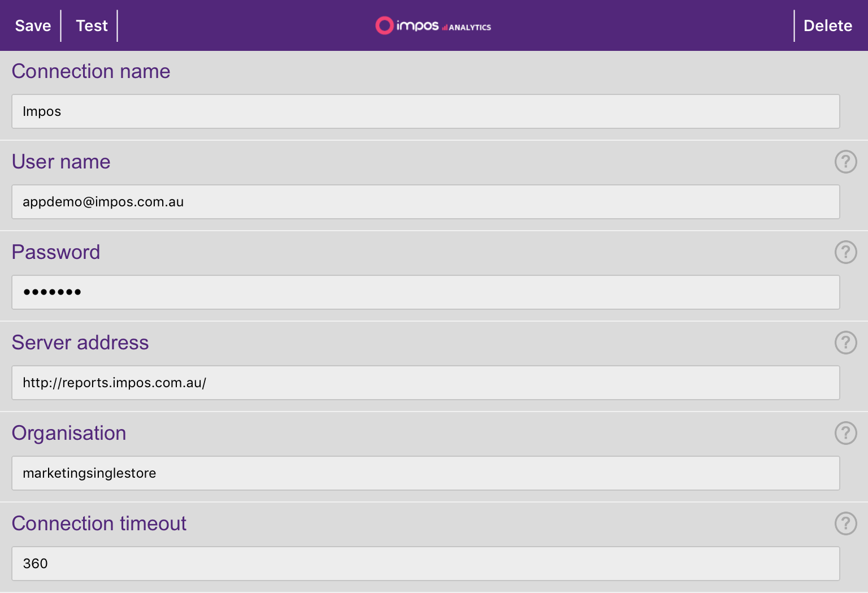Viewport: 868px width, 593px height.
Task: Focus the Server address input field
Action: tap(426, 383)
